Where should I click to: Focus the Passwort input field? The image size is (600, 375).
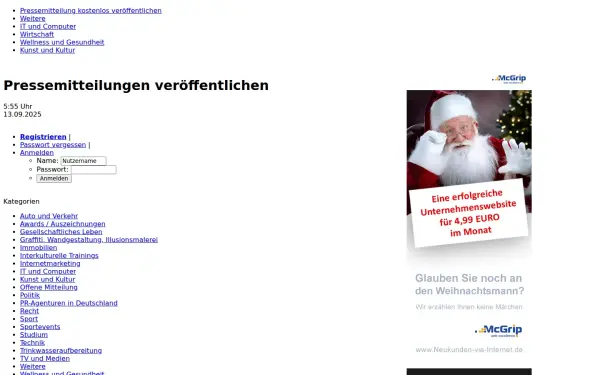93,170
